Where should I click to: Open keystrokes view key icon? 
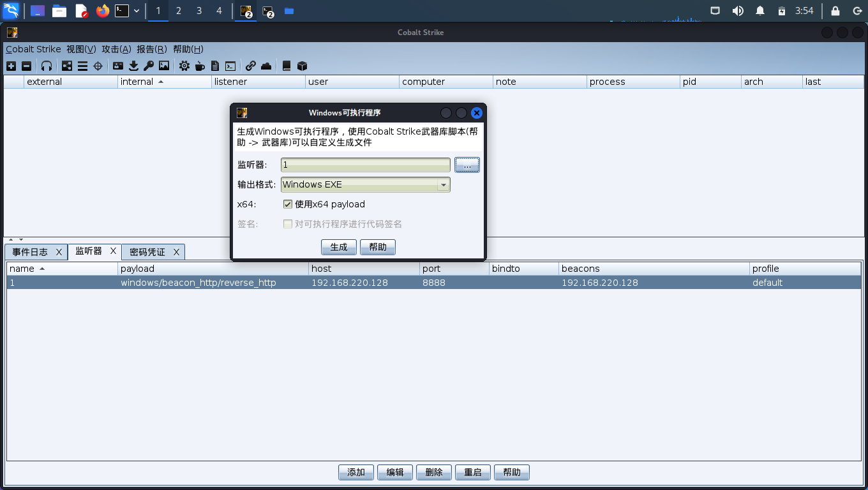pyautogui.click(x=149, y=66)
